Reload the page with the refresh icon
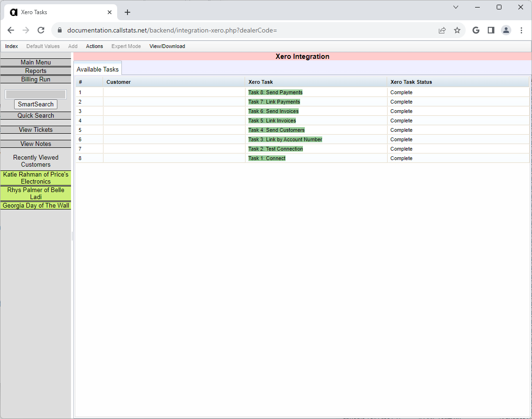The image size is (532, 419). (41, 30)
